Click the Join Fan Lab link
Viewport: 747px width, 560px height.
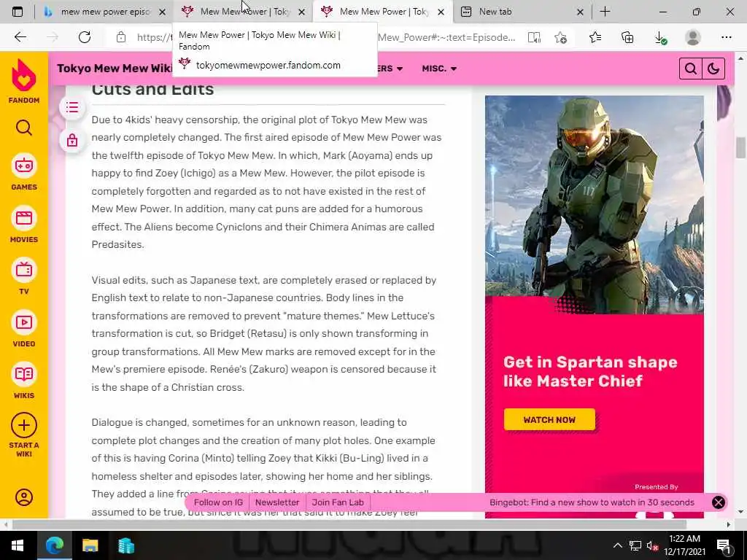click(338, 502)
